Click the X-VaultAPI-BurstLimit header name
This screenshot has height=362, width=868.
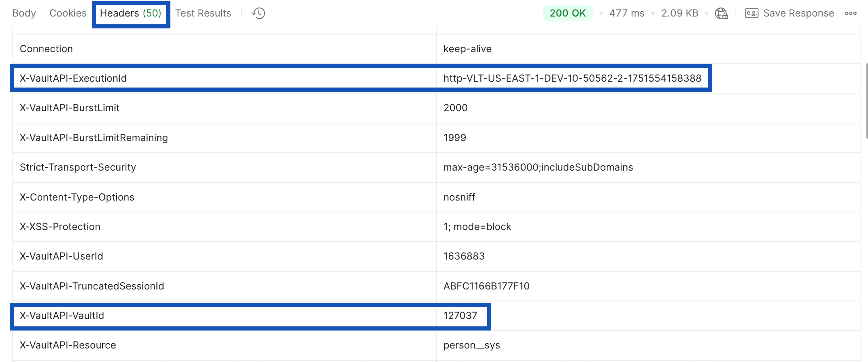[x=69, y=108]
